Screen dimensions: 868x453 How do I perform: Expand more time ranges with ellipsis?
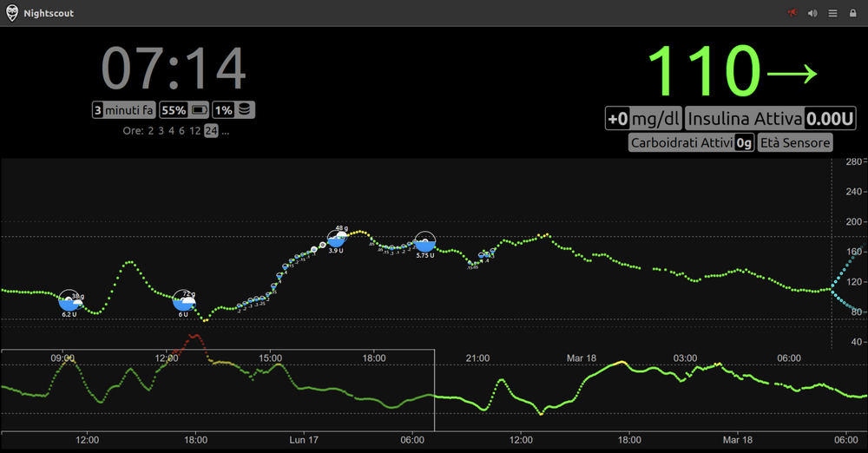(226, 131)
